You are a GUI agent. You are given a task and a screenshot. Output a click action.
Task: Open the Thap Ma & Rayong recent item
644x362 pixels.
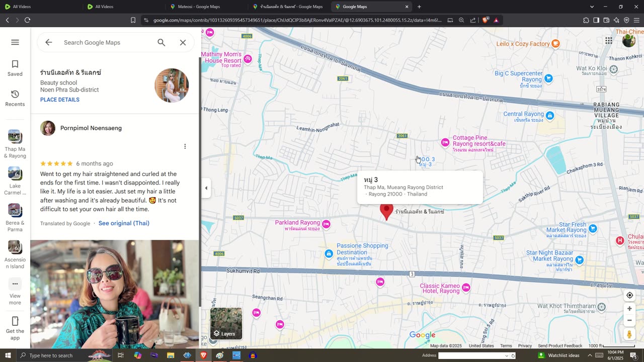[15, 144]
